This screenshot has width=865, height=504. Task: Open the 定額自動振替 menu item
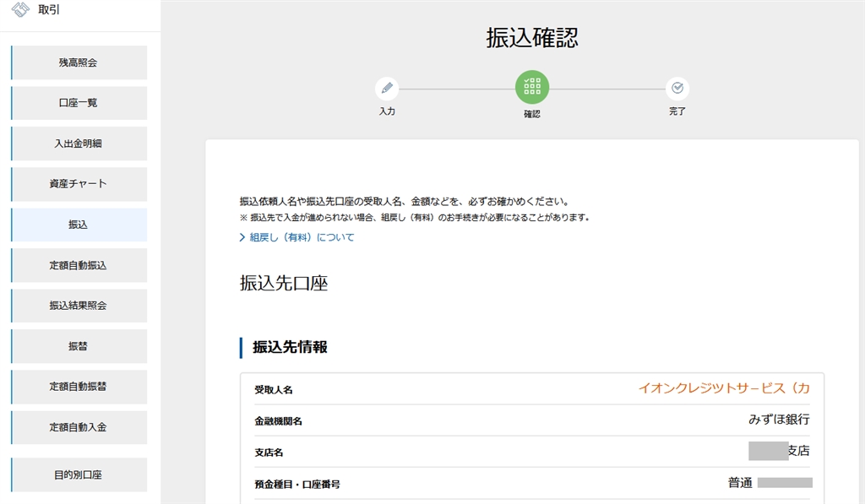[x=79, y=387]
